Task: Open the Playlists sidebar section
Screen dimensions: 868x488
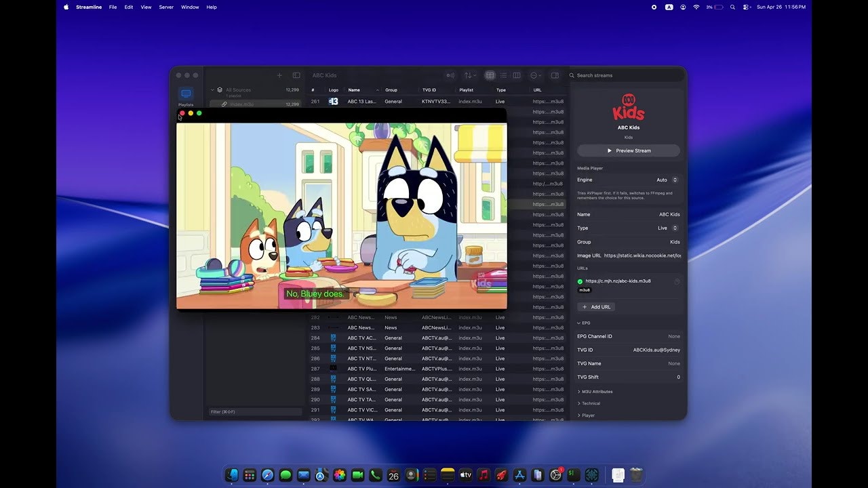Action: pos(186,97)
